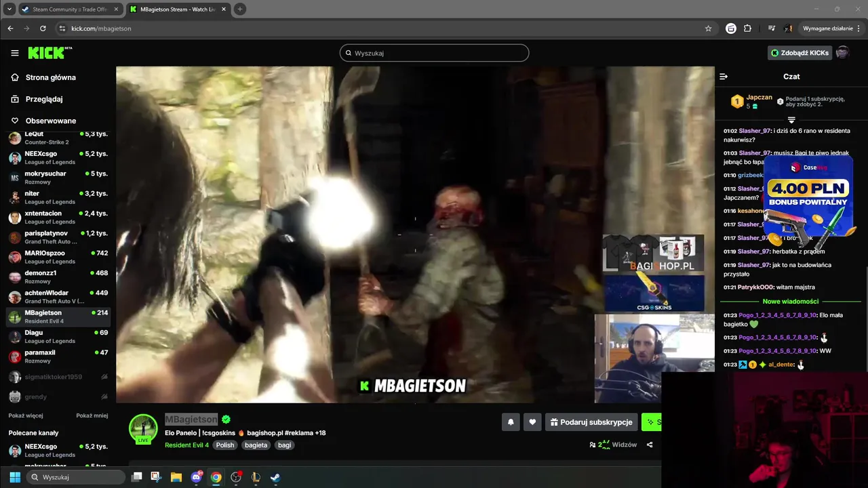Collapse chat with the arrow icon
Viewport: 868px width, 488px height.
pyautogui.click(x=724, y=77)
